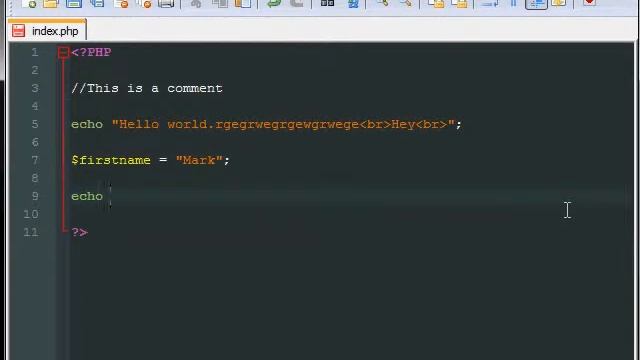The image size is (640, 360).
Task: Paste clipboard using the Paste toolbar icon
Action: click(242, 3)
